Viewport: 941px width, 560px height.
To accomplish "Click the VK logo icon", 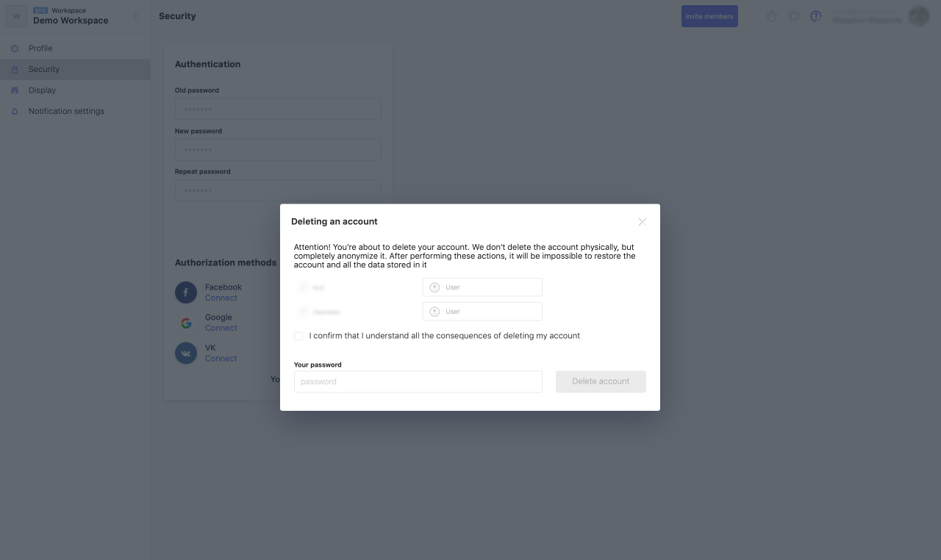I will tap(186, 353).
